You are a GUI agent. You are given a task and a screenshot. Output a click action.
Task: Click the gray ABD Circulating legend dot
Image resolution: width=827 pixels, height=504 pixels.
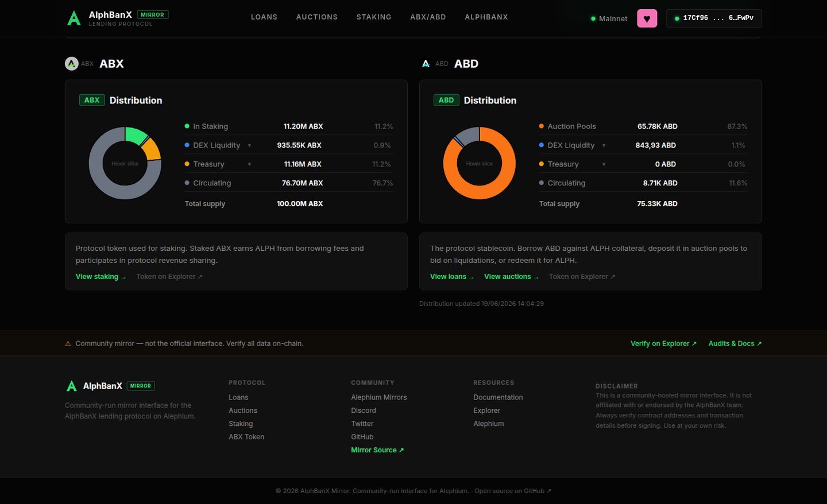tap(541, 183)
